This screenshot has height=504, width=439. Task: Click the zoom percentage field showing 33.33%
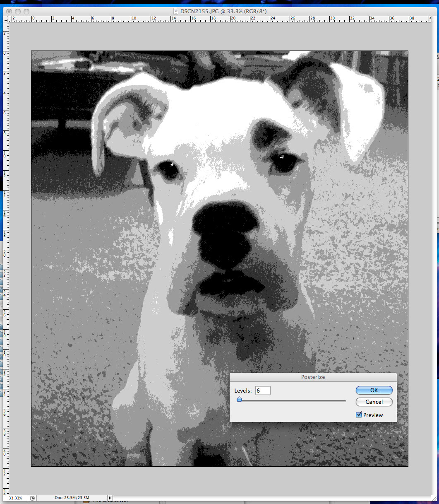pyautogui.click(x=16, y=498)
